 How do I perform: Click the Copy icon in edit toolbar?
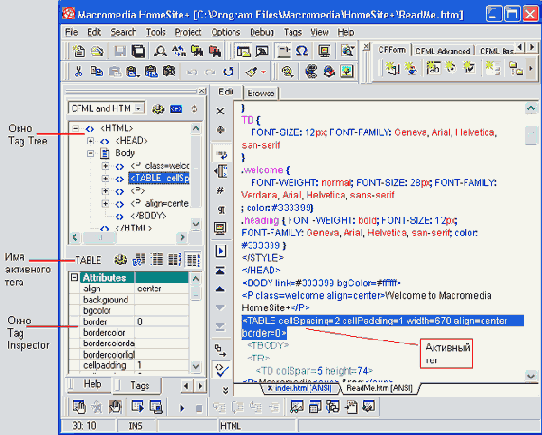click(x=96, y=71)
